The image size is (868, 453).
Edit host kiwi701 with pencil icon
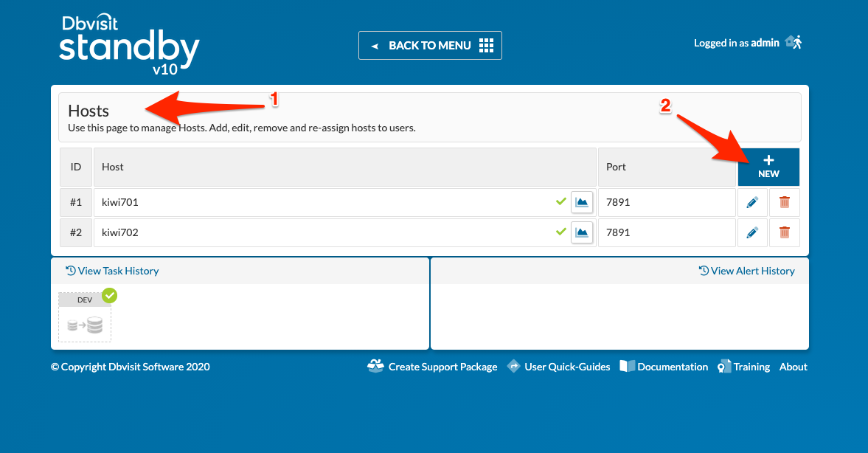[752, 202]
